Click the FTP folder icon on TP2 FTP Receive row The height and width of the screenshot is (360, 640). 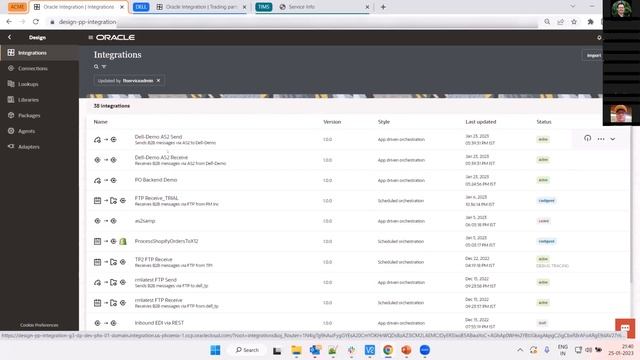(x=113, y=262)
